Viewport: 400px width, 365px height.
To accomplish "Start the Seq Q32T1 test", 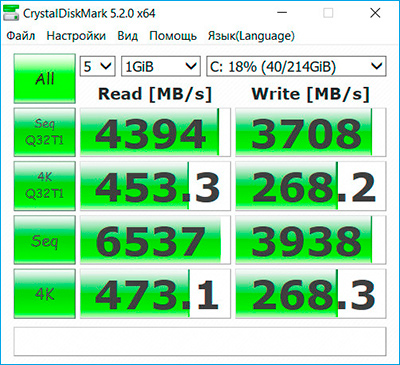I will pyautogui.click(x=45, y=132).
